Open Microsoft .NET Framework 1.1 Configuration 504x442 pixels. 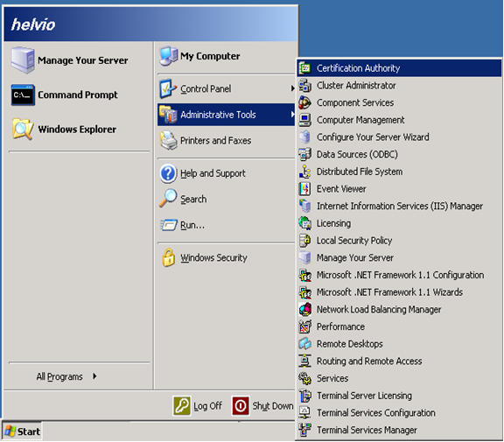point(399,275)
